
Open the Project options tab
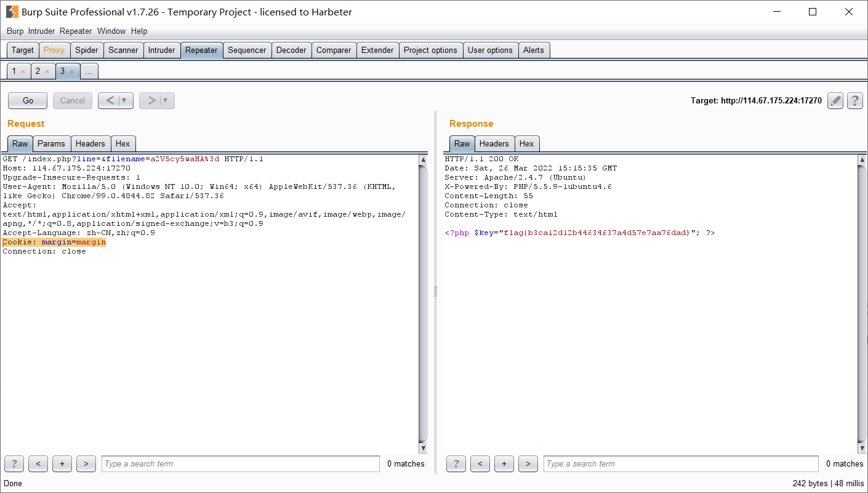pos(430,50)
